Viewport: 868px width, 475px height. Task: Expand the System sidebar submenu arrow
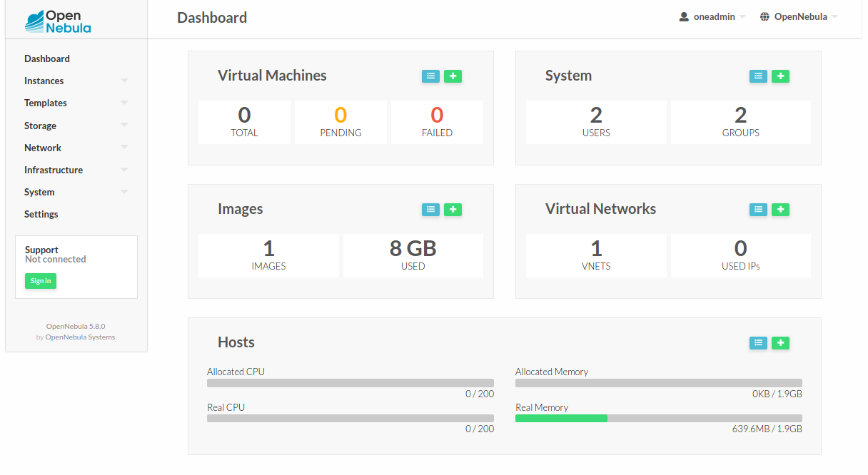pos(124,192)
